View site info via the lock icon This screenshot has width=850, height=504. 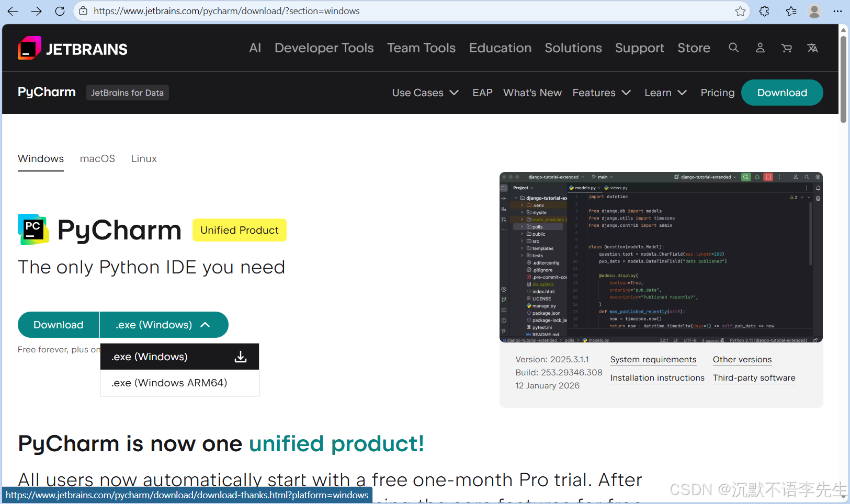coord(83,11)
